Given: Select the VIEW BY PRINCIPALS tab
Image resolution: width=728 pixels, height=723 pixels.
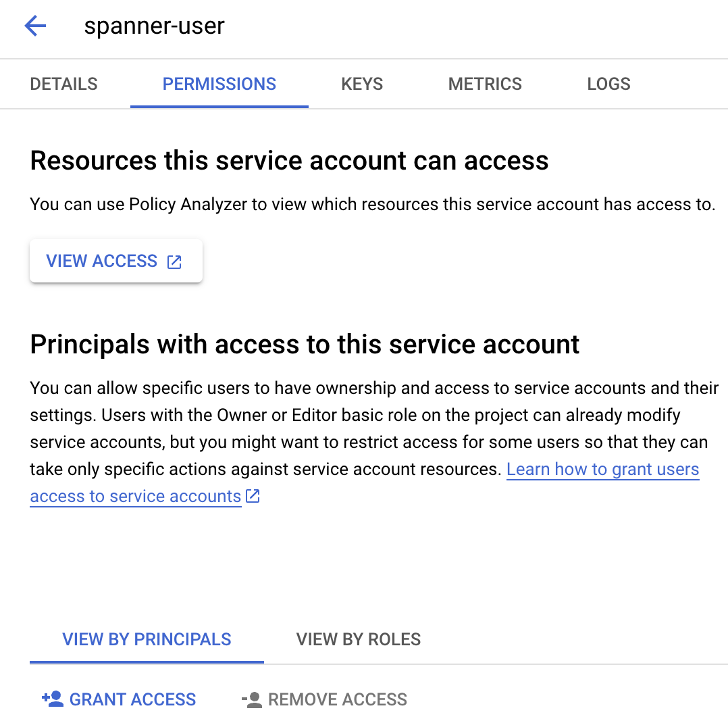Looking at the screenshot, I should coord(146,639).
